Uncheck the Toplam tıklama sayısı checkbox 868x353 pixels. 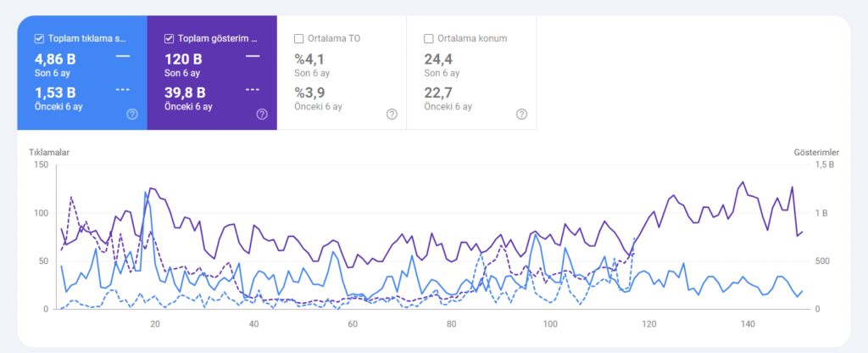point(39,38)
